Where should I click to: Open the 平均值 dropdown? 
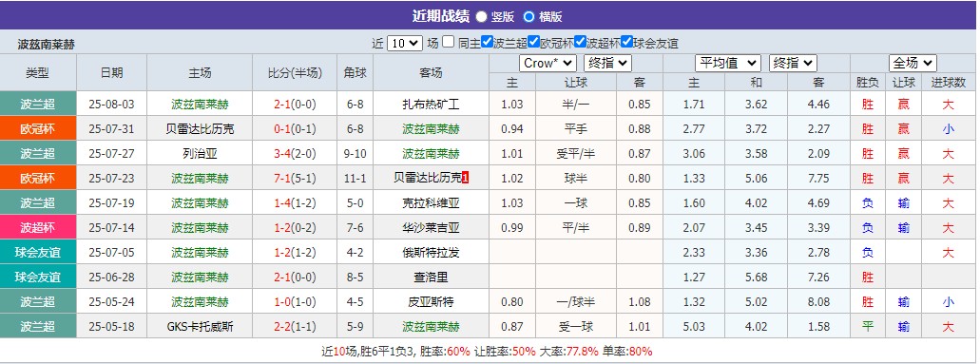point(727,63)
